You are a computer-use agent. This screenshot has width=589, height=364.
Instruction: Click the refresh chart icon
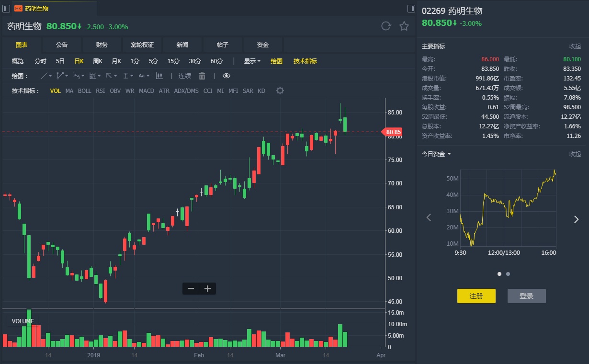(386, 26)
